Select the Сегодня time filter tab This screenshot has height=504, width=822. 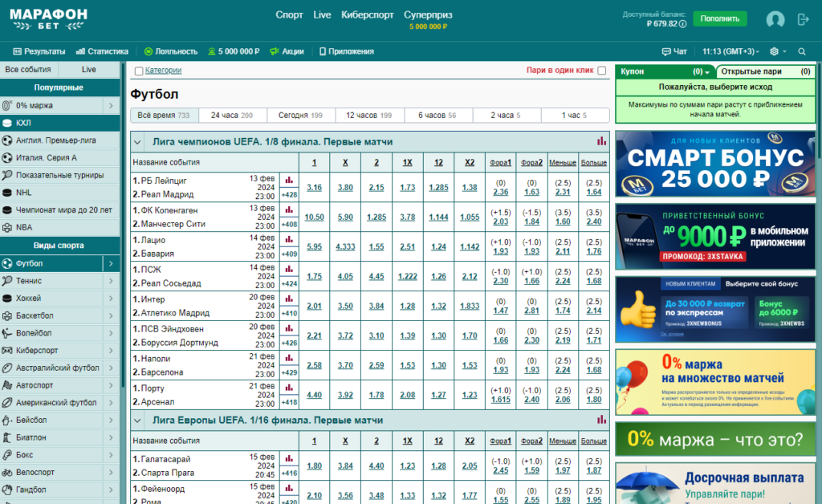[301, 116]
